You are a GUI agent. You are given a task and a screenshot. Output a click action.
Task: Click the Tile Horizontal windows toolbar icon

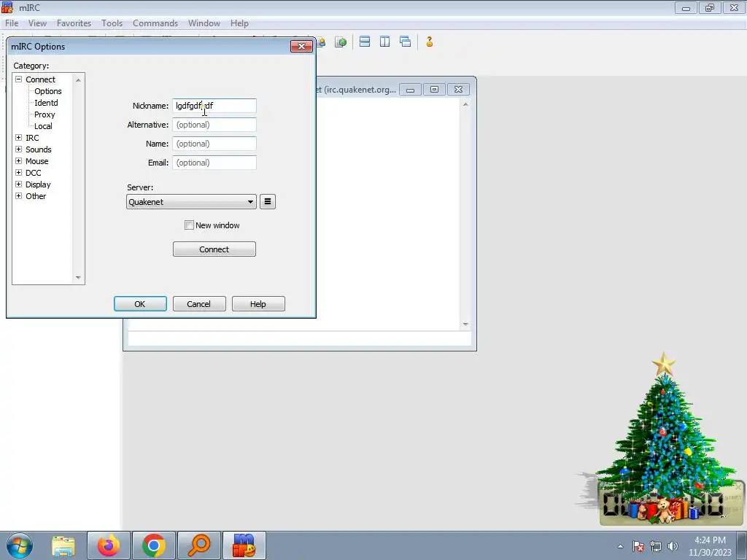point(365,42)
